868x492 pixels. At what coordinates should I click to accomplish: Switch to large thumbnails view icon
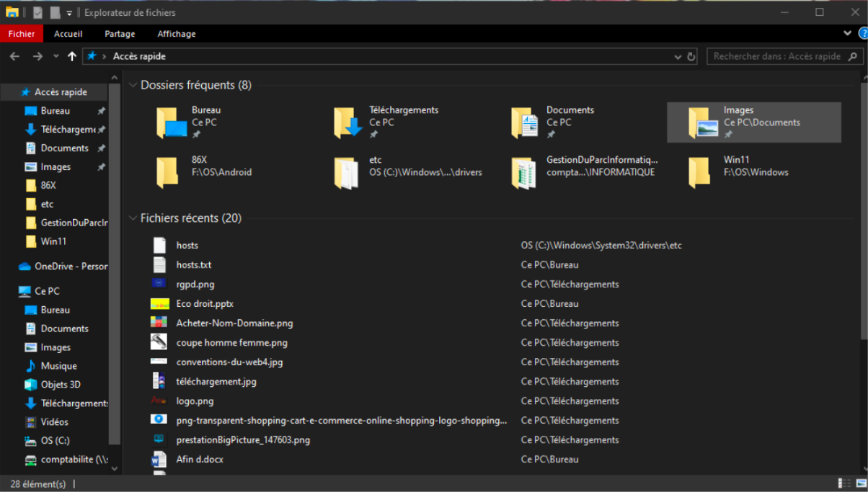[859, 483]
